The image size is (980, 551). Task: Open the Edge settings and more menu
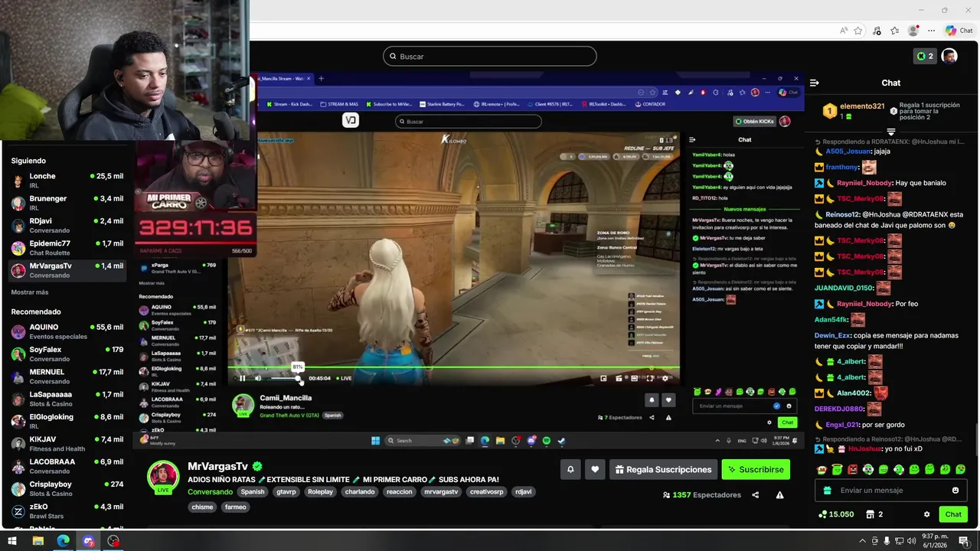tap(932, 31)
